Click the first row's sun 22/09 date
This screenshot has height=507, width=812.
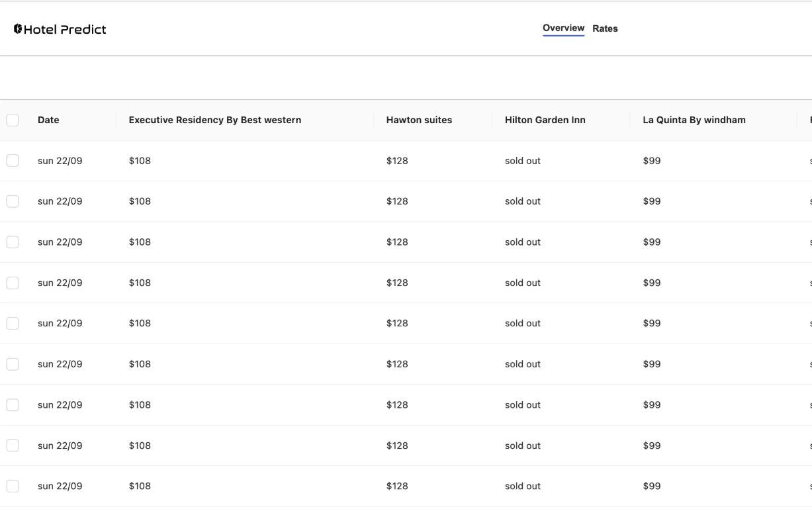click(x=60, y=161)
